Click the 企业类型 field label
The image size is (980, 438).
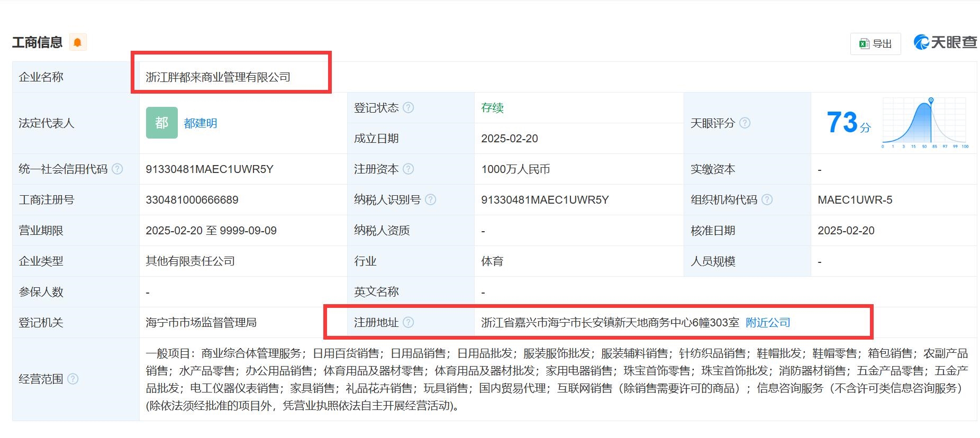(41, 261)
